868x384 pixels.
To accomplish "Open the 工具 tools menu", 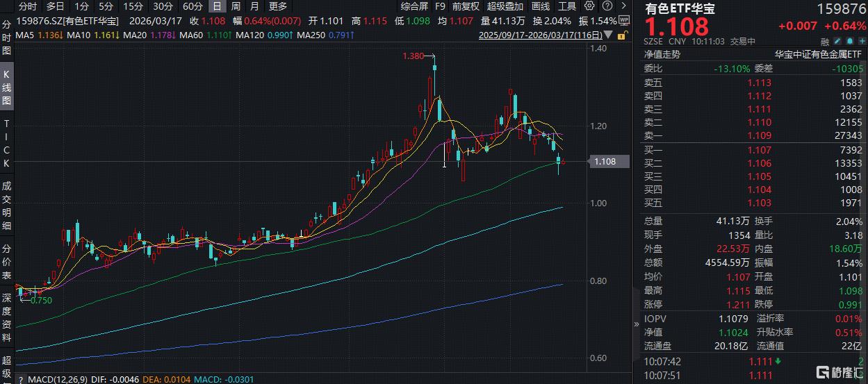I will click(567, 6).
